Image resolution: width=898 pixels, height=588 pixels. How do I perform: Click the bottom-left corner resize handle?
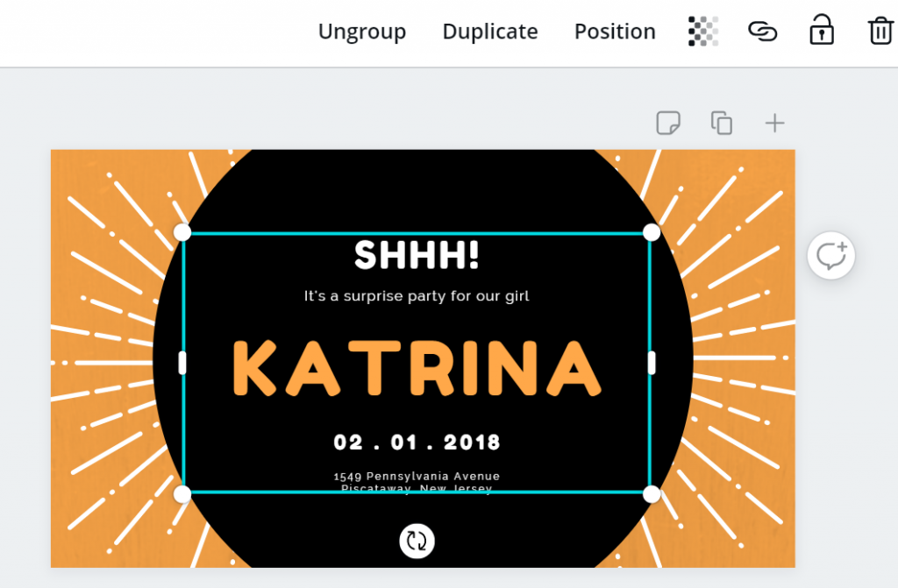(182, 493)
